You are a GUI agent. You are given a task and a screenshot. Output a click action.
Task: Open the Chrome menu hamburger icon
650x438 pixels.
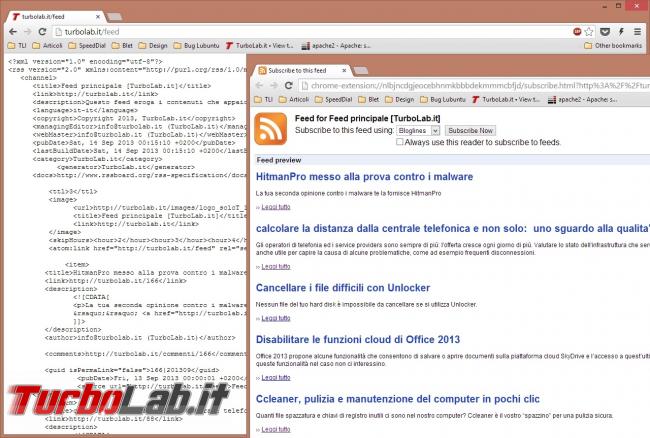638,31
